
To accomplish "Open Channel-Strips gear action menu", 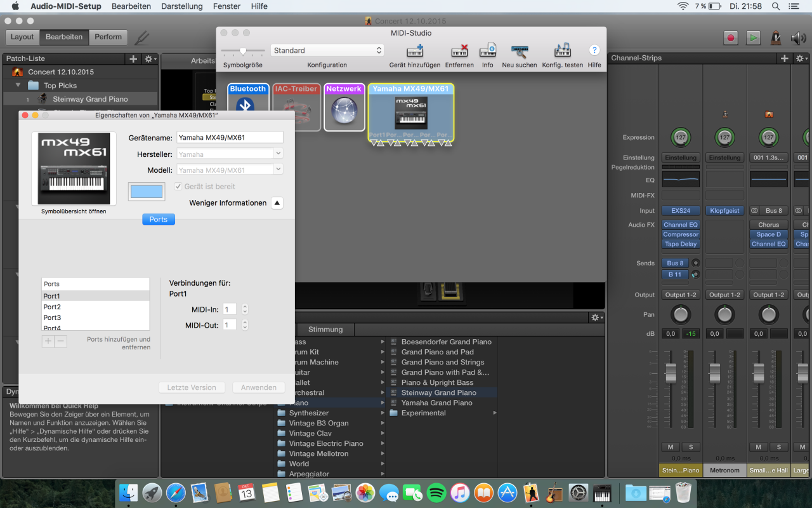I will click(x=801, y=58).
